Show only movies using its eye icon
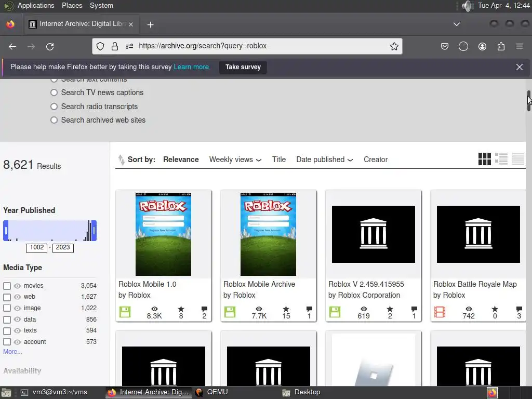 point(17,286)
